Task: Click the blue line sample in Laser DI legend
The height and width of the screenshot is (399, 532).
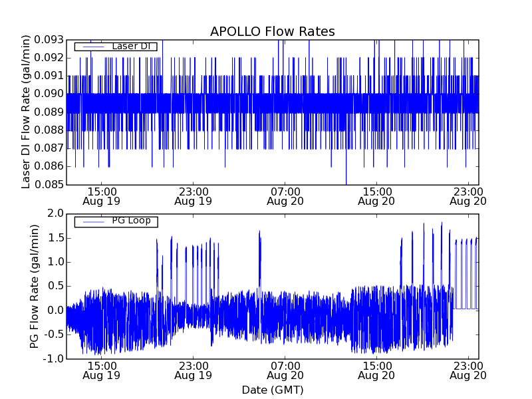Action: coord(92,47)
